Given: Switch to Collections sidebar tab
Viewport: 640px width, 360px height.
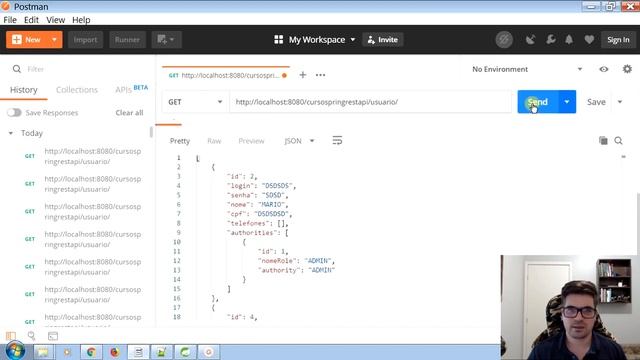Looking at the screenshot, I should (x=77, y=90).
